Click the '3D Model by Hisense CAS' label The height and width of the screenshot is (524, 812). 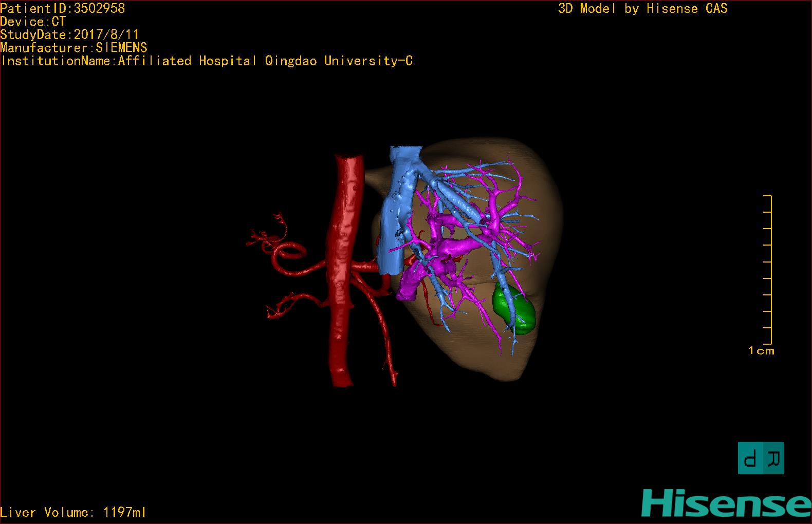coord(643,9)
